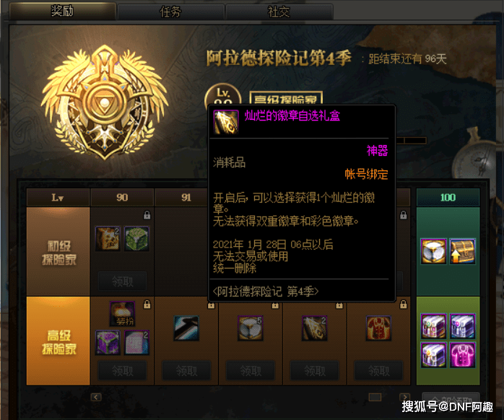Select the level 100 column header
The width and height of the screenshot is (504, 420).
tap(448, 197)
